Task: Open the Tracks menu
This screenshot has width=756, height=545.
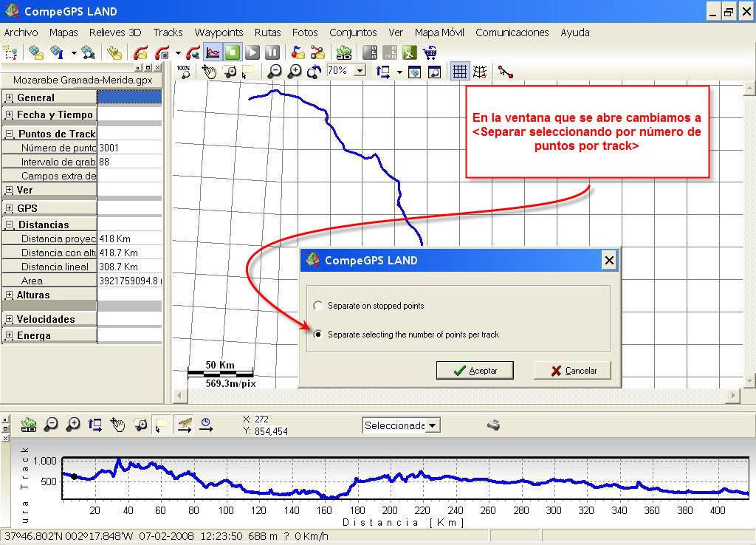Action: pos(168,32)
